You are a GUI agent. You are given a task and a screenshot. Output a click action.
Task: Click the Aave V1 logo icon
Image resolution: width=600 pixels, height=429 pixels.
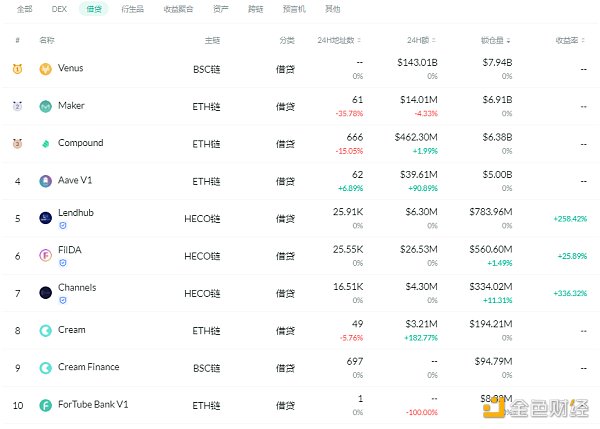[46, 181]
